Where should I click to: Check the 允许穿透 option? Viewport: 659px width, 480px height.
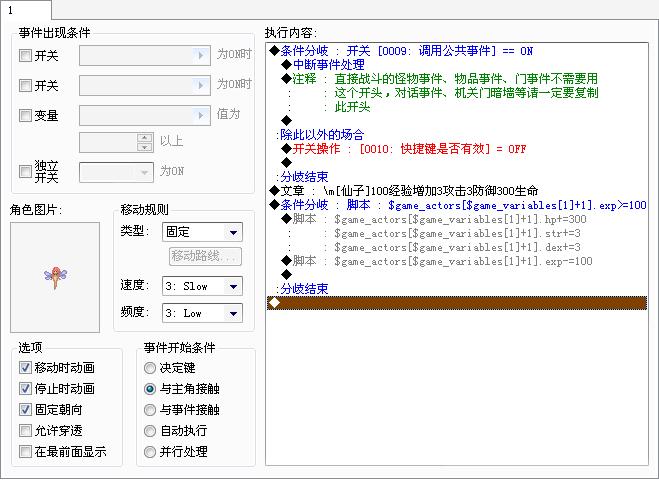click(x=25, y=430)
